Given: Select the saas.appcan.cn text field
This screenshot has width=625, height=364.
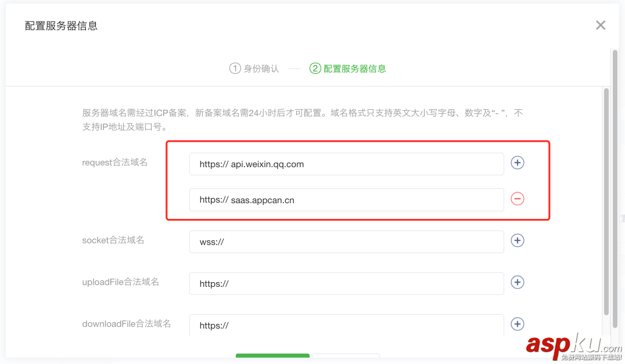Looking at the screenshot, I should (x=346, y=199).
